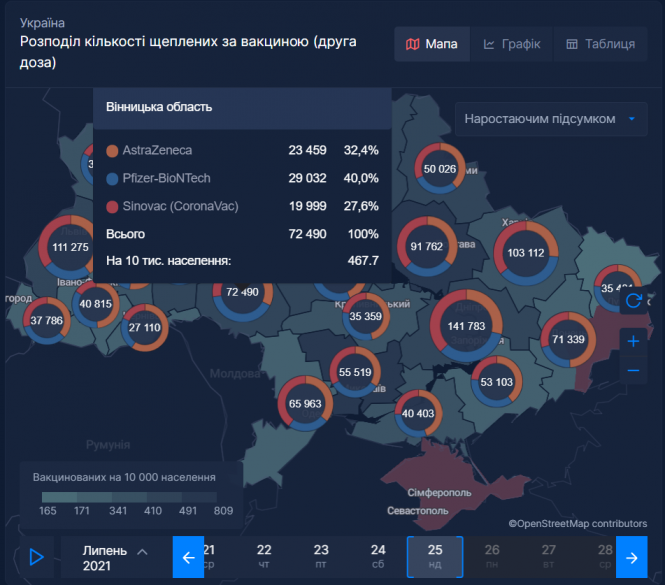Click the Вінницька область tooltip header
This screenshot has width=665, height=585.
243,107
